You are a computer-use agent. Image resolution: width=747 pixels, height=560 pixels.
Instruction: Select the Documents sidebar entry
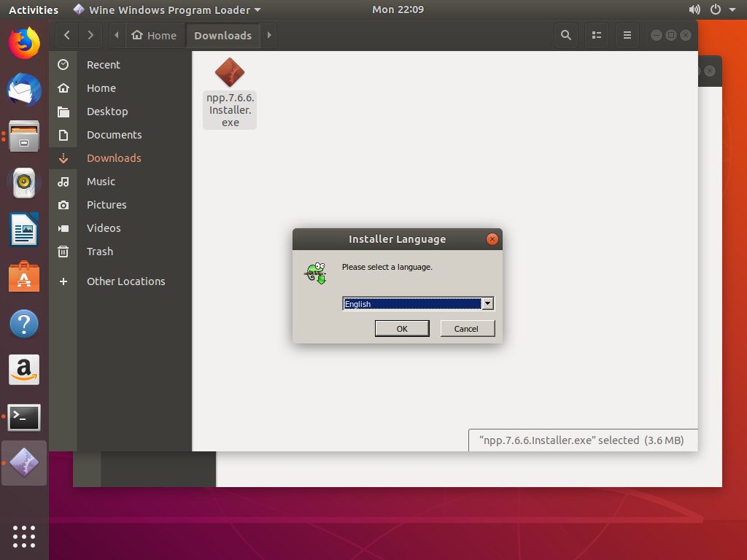coord(114,134)
